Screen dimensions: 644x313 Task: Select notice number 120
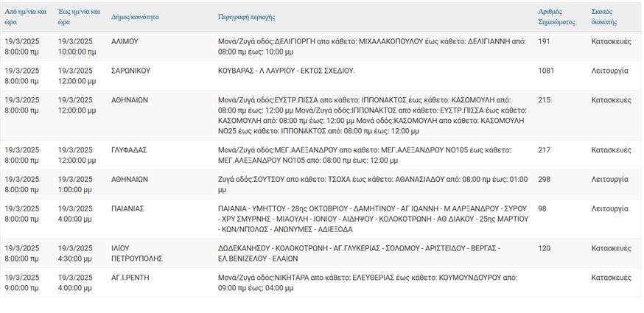tap(544, 249)
